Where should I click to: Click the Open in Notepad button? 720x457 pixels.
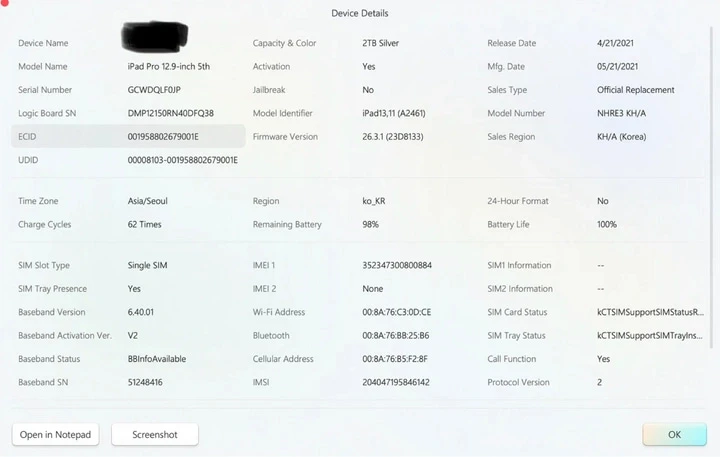pos(56,434)
